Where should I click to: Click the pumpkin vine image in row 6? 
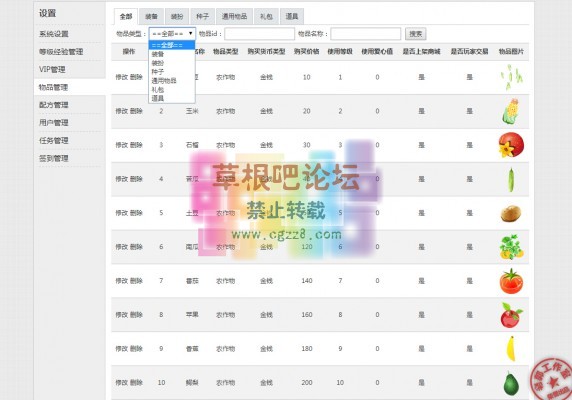511,247
